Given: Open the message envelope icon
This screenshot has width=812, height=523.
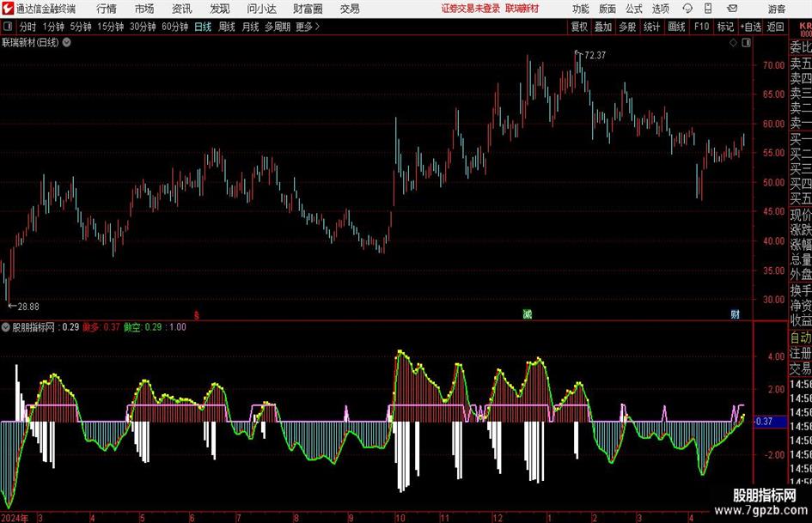Looking at the screenshot, I should coord(732,9).
